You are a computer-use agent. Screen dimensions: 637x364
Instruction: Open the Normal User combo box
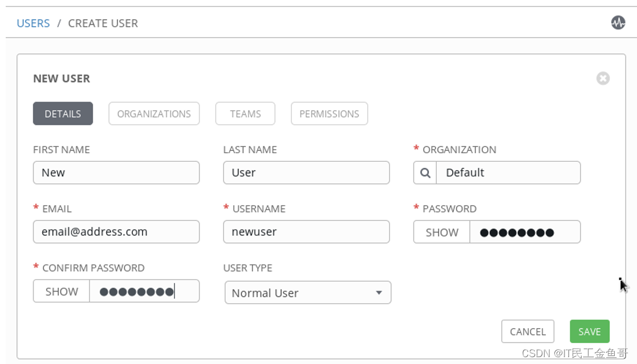(x=308, y=293)
